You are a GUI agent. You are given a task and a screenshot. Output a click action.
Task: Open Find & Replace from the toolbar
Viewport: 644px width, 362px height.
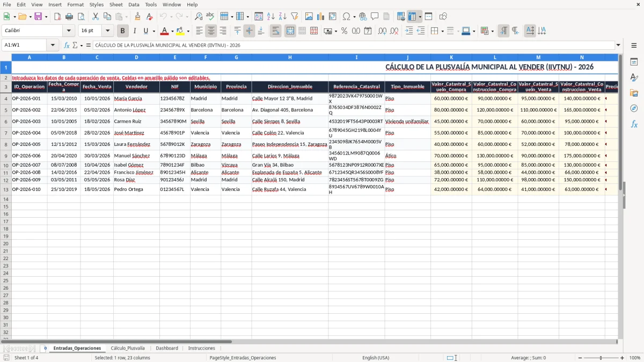(199, 17)
